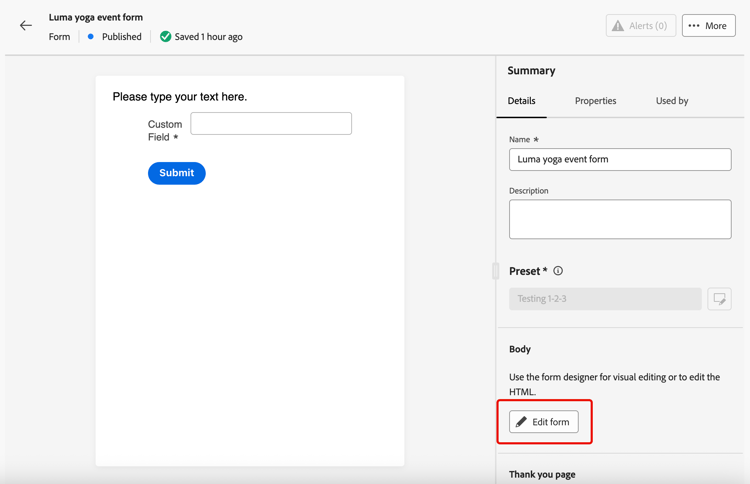Click the Alerts warning triangle icon
This screenshot has height=484, width=750.
click(x=618, y=26)
